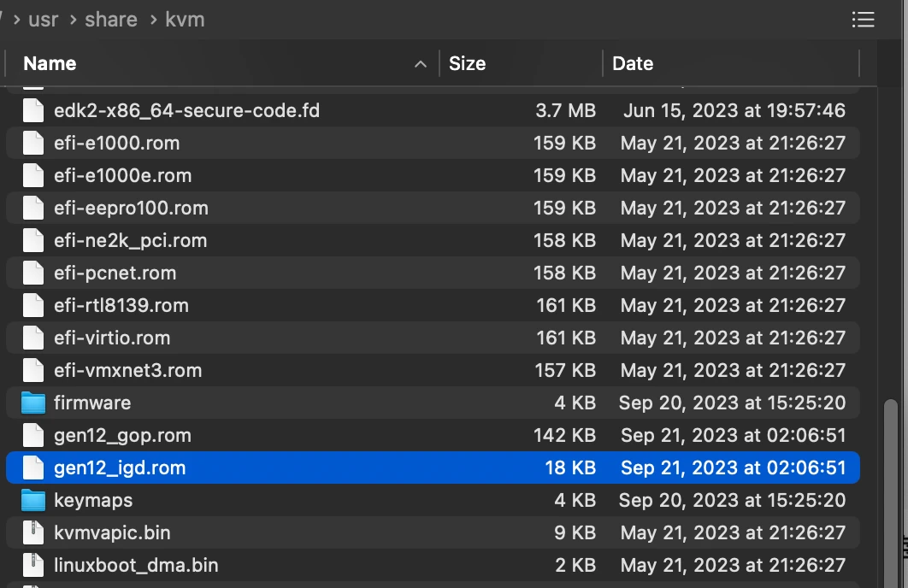Click the linuxboot_dma.bin file icon
The width and height of the screenshot is (908, 588).
[32, 565]
